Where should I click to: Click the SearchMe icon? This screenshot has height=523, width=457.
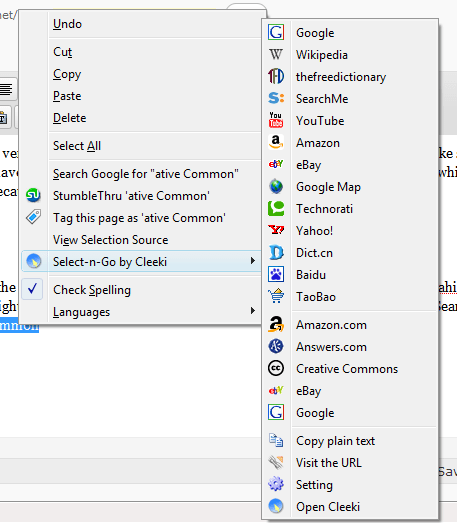click(x=276, y=98)
